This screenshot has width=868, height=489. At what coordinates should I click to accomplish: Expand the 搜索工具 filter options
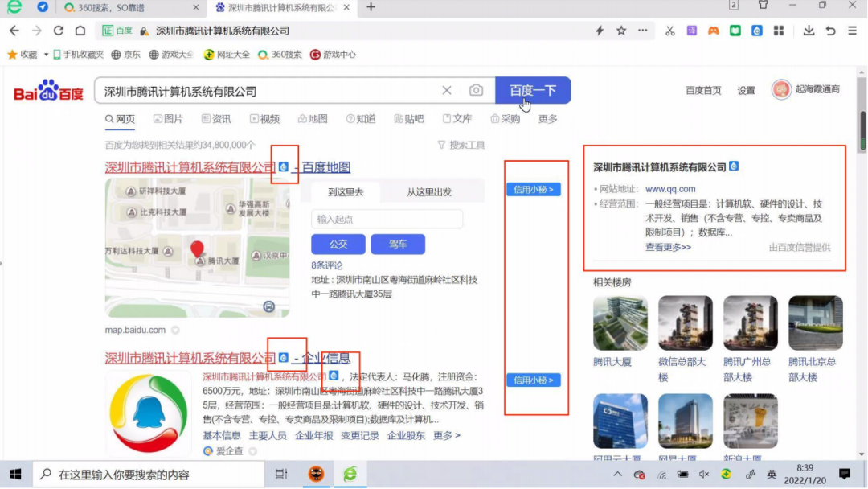click(461, 145)
